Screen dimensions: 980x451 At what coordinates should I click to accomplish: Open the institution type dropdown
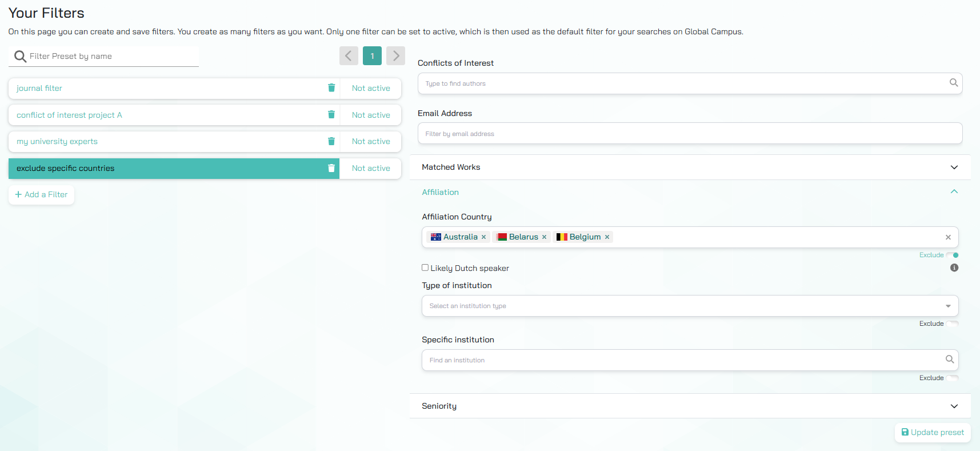click(x=948, y=306)
